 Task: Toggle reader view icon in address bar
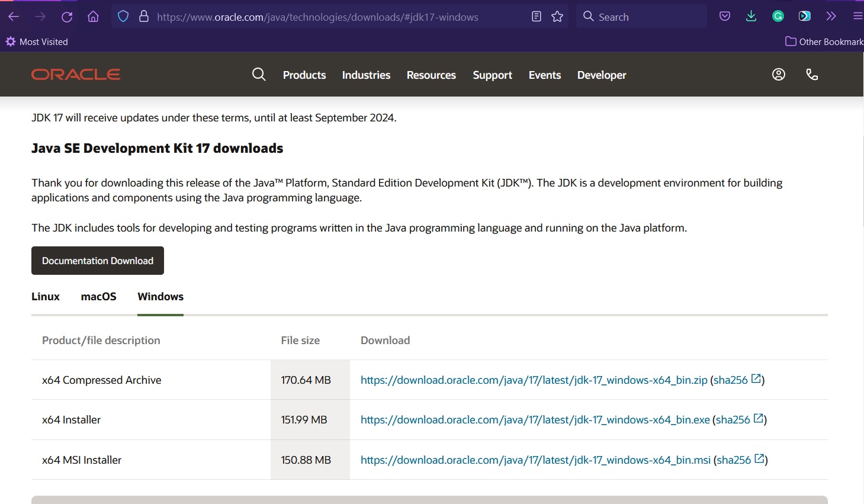click(537, 17)
